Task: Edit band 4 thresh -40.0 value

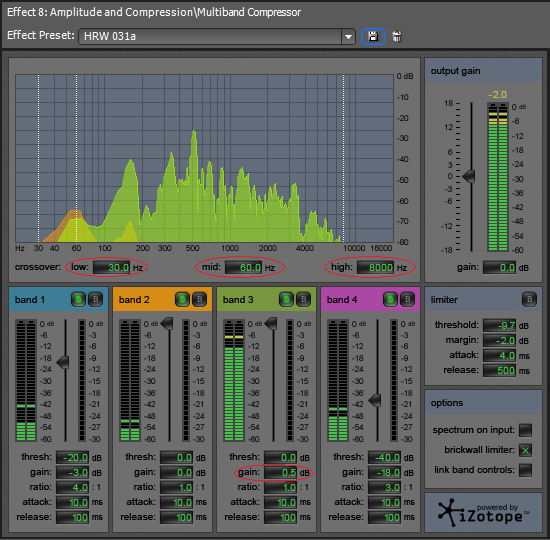Action: click(384, 458)
